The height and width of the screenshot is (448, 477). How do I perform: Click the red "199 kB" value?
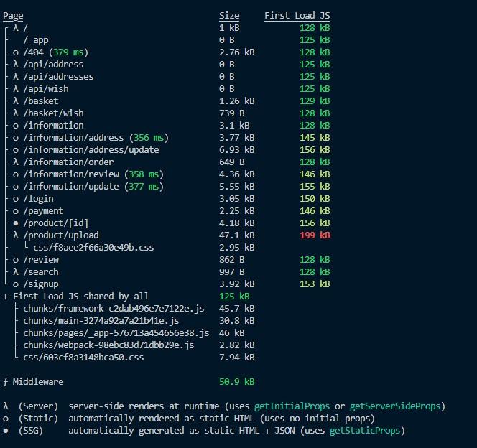[x=315, y=235]
